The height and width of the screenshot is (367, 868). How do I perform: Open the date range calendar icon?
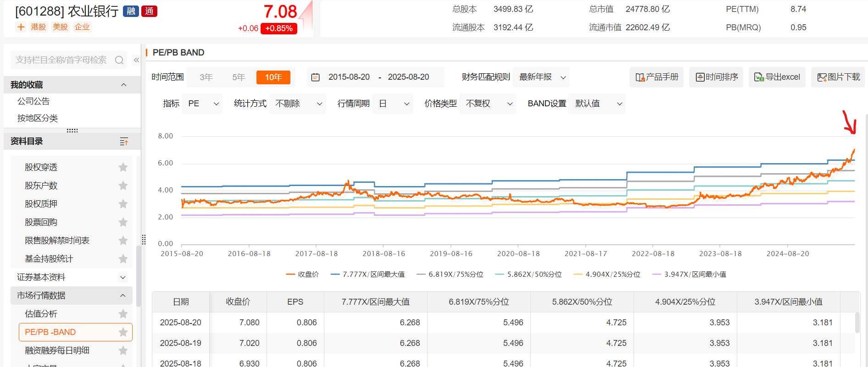click(316, 77)
